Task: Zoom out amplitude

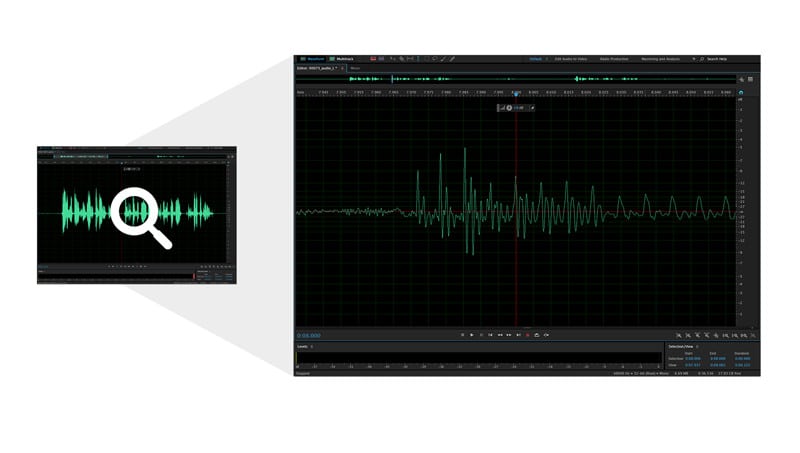Action: 688,335
